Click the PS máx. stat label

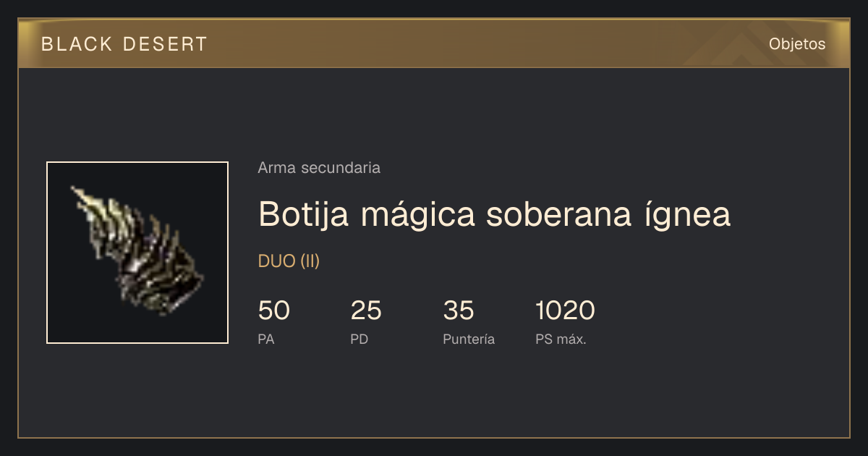pos(561,339)
